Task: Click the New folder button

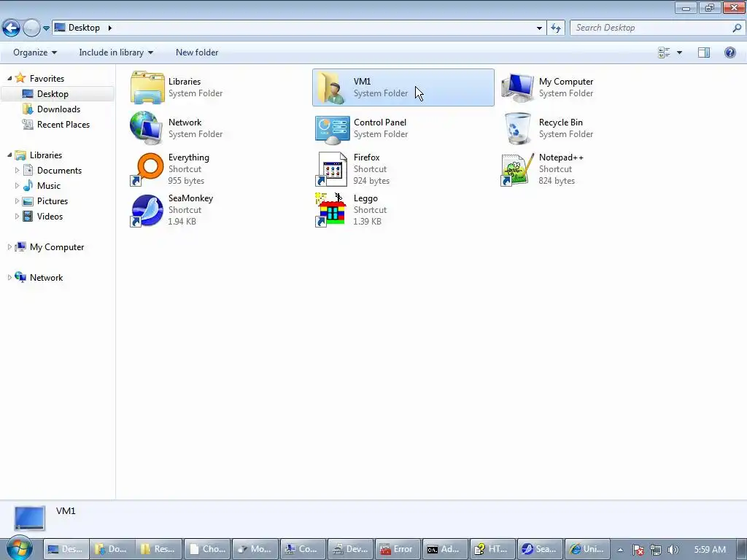Action: point(197,52)
